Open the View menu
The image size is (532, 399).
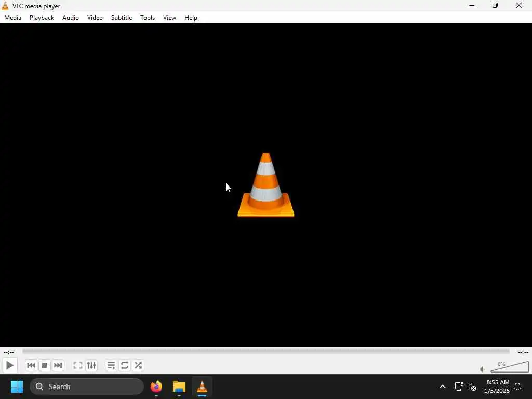pos(169,18)
